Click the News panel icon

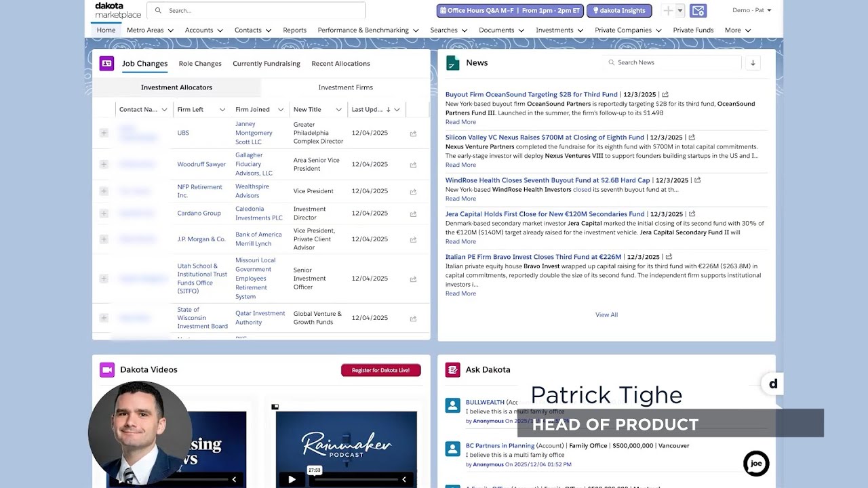pos(452,63)
